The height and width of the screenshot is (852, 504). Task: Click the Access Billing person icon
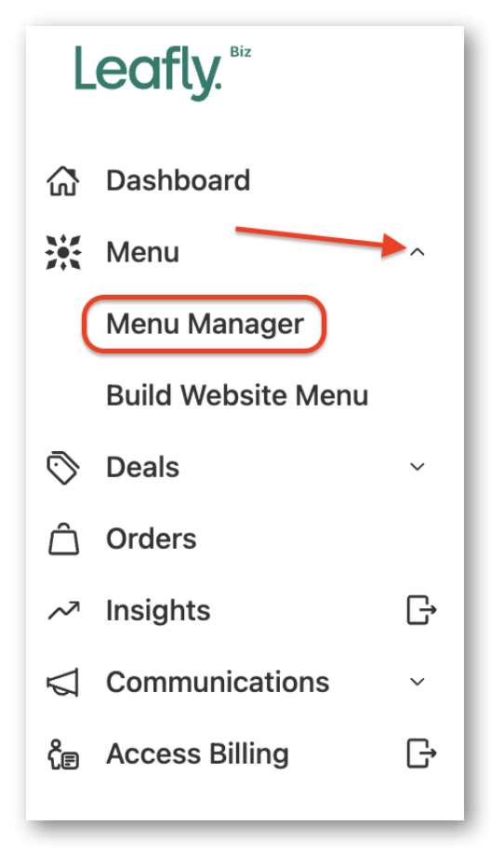tap(63, 753)
